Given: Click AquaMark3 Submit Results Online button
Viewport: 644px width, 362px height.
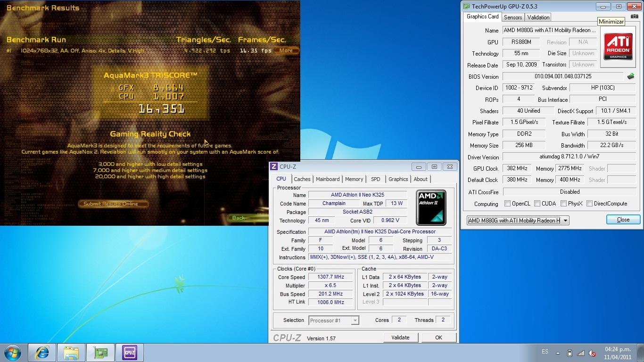Looking at the screenshot, I should click(x=113, y=204).
